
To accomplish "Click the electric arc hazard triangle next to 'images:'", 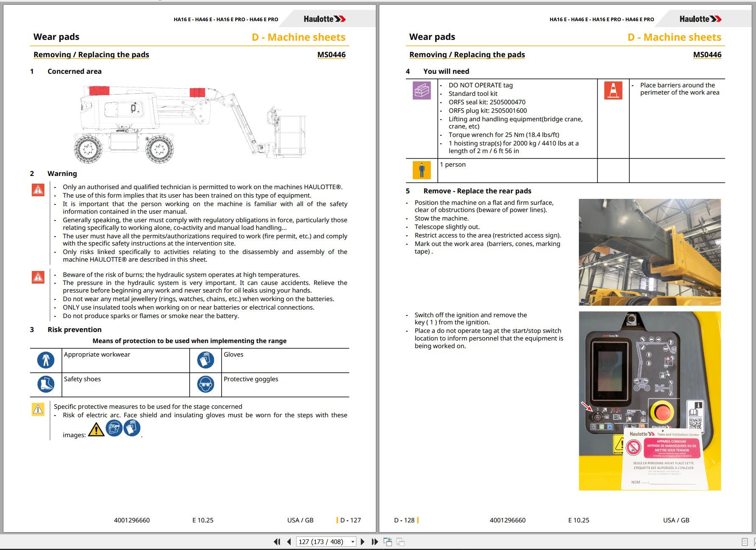I will point(96,430).
